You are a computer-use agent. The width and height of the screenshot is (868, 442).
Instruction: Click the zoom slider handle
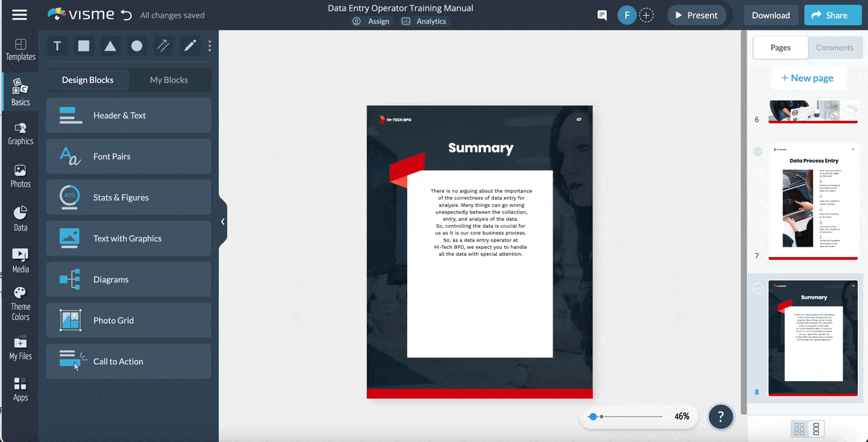click(593, 417)
